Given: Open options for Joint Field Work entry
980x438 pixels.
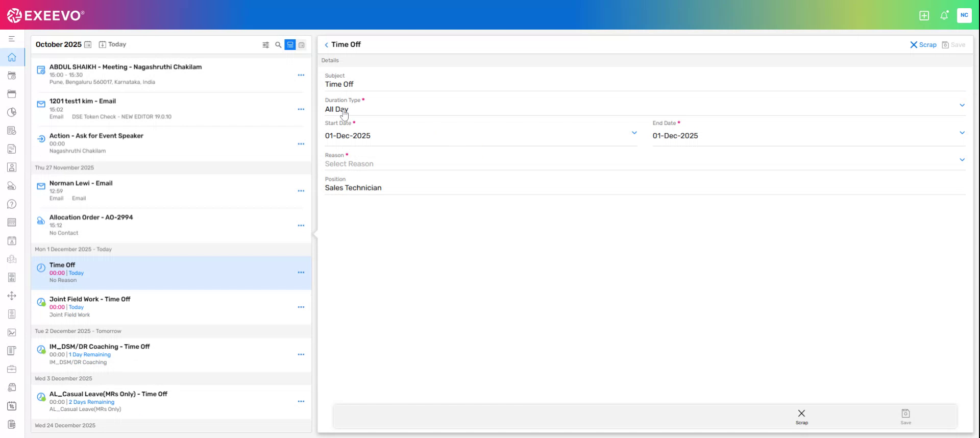Looking at the screenshot, I should point(301,307).
